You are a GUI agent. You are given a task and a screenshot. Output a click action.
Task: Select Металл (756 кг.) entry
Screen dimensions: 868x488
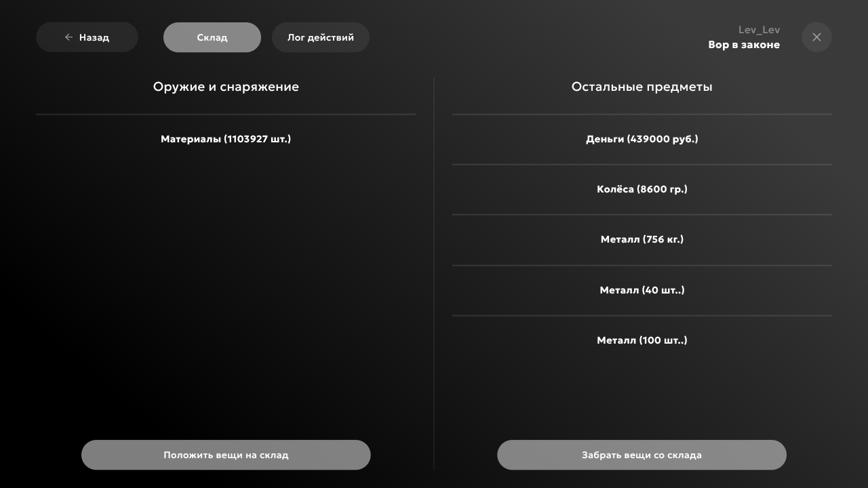coord(642,239)
